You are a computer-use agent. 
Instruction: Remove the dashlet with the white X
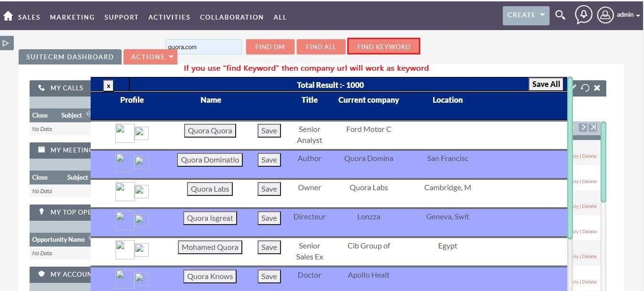tap(597, 88)
